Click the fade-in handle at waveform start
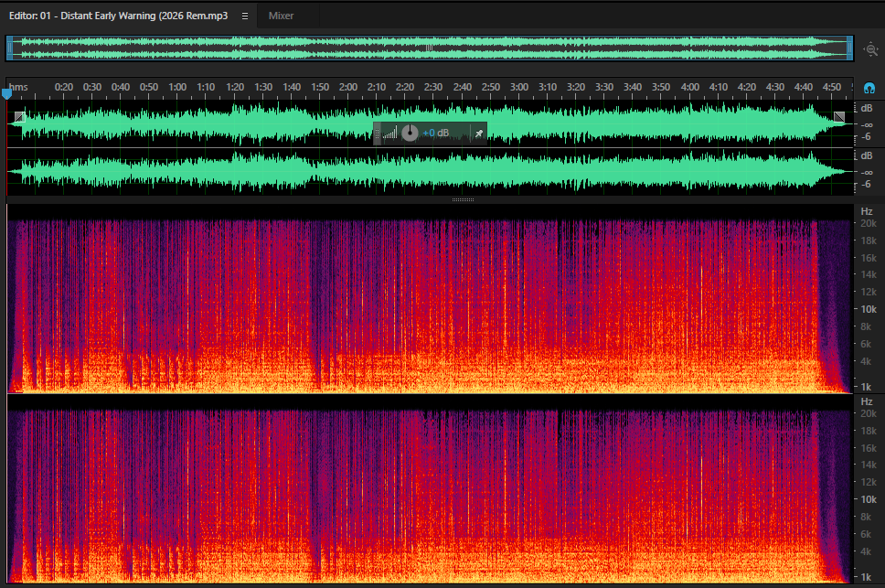 point(20,117)
